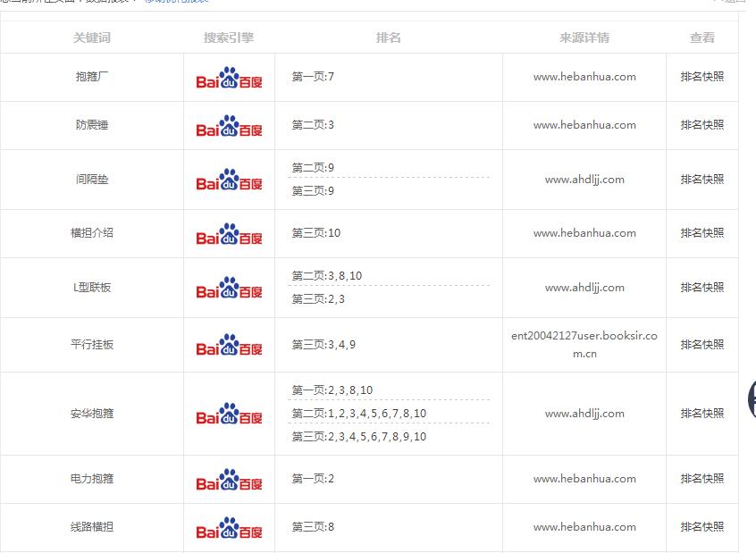Click the 关键词 column header

tap(92, 38)
